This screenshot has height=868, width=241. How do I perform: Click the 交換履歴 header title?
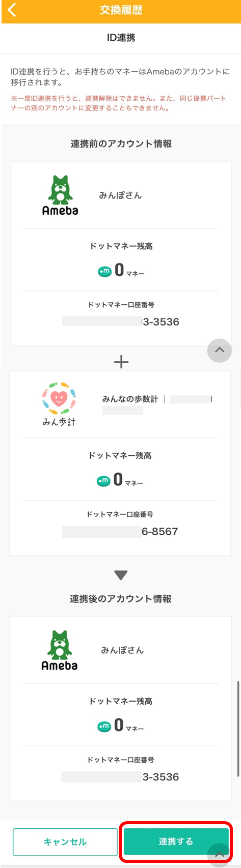click(121, 10)
